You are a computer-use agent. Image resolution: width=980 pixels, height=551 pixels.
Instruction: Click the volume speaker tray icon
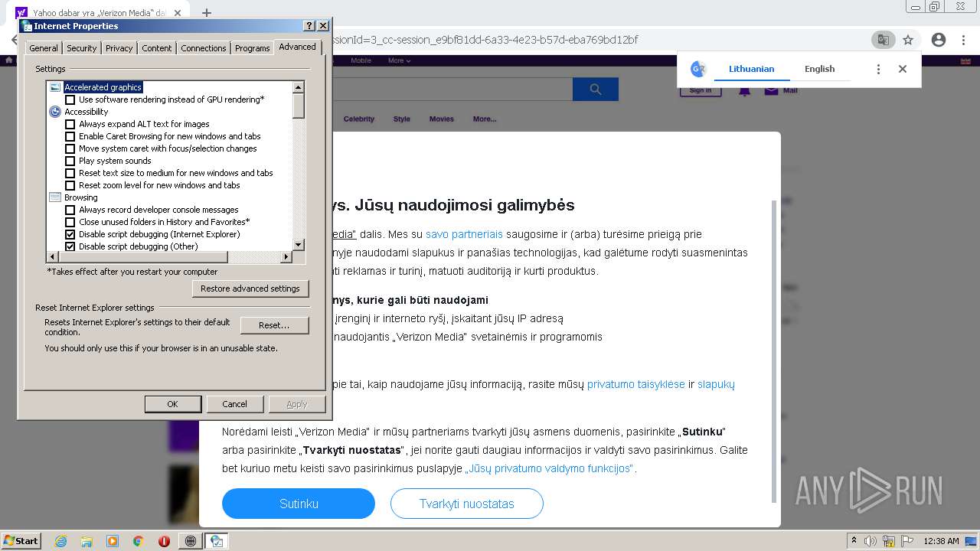pyautogui.click(x=871, y=541)
